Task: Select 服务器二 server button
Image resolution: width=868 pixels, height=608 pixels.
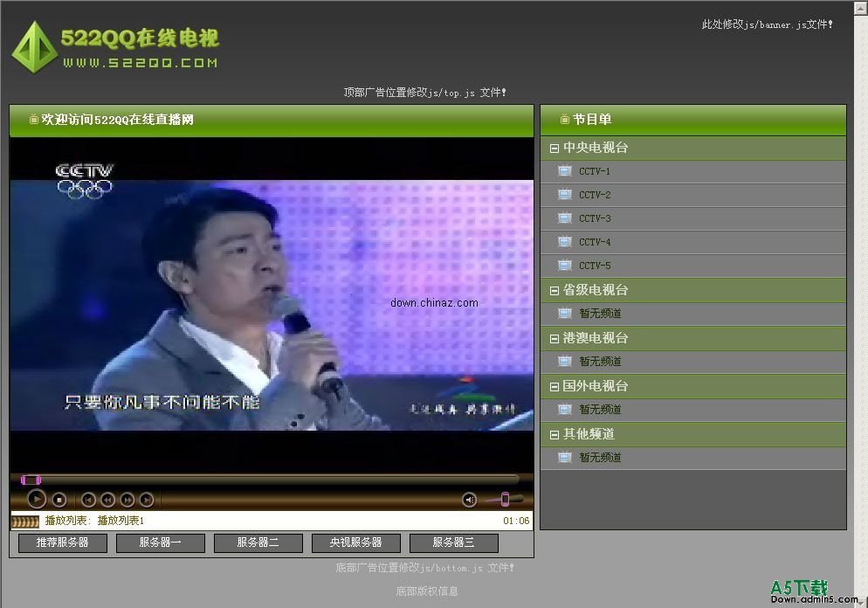Action: pyautogui.click(x=258, y=543)
